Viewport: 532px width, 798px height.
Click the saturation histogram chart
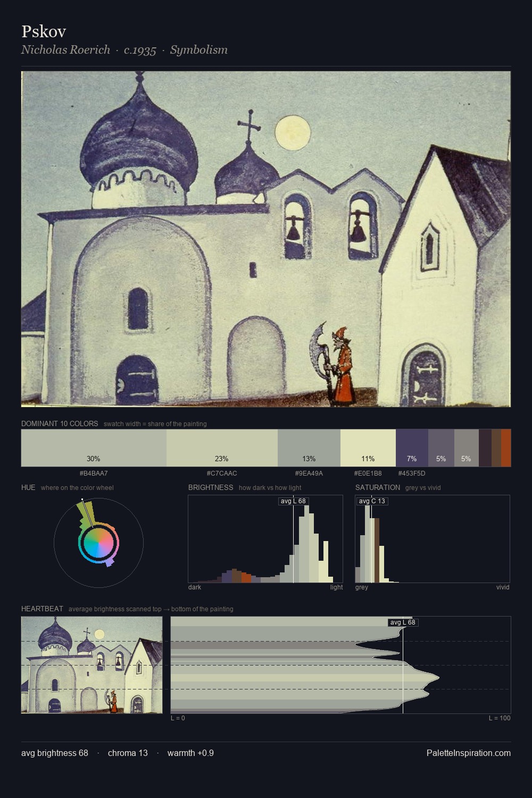click(433, 539)
